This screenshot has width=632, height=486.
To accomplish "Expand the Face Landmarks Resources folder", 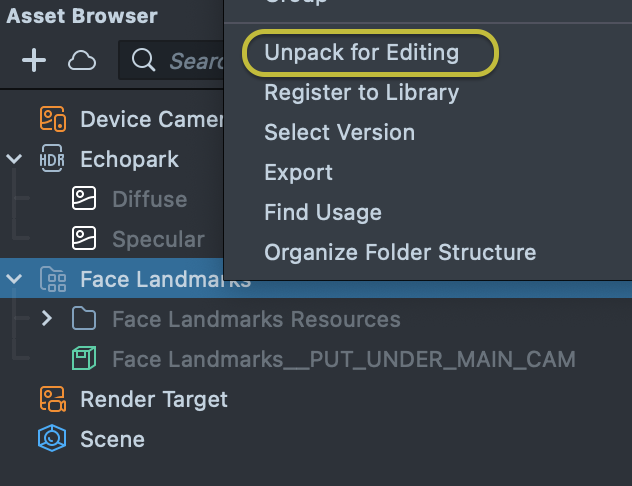I will click(46, 319).
